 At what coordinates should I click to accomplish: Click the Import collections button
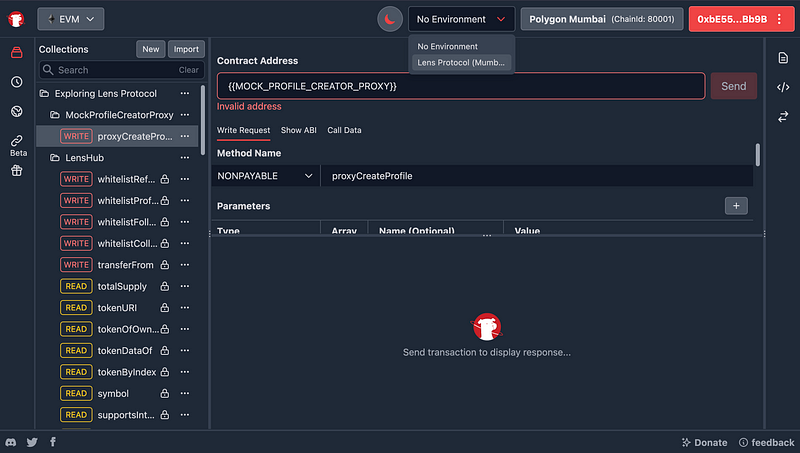186,49
